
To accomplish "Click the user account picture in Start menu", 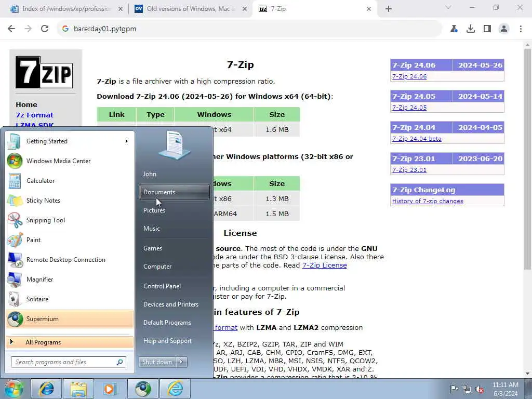I will coord(175,145).
